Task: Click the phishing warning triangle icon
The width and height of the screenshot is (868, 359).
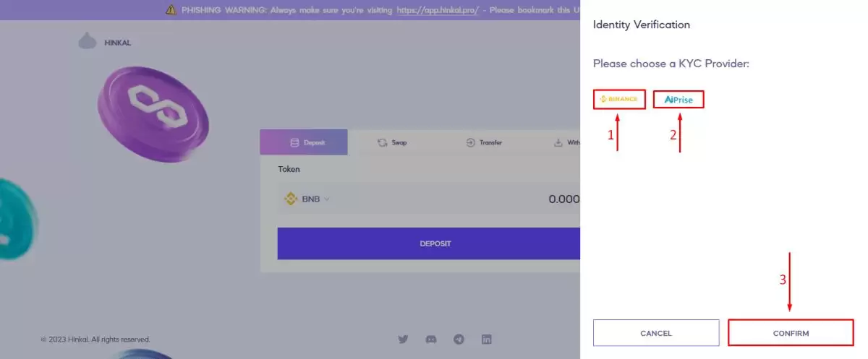Action: coord(171,9)
